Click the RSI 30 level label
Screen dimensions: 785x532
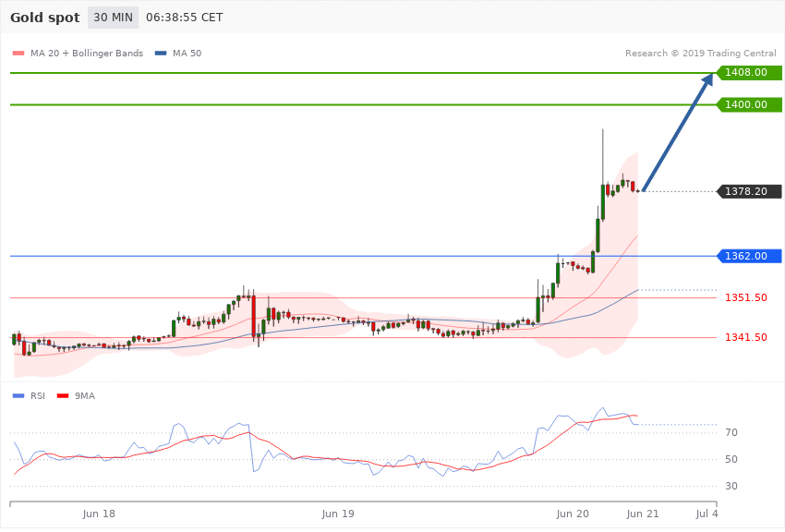tap(731, 486)
